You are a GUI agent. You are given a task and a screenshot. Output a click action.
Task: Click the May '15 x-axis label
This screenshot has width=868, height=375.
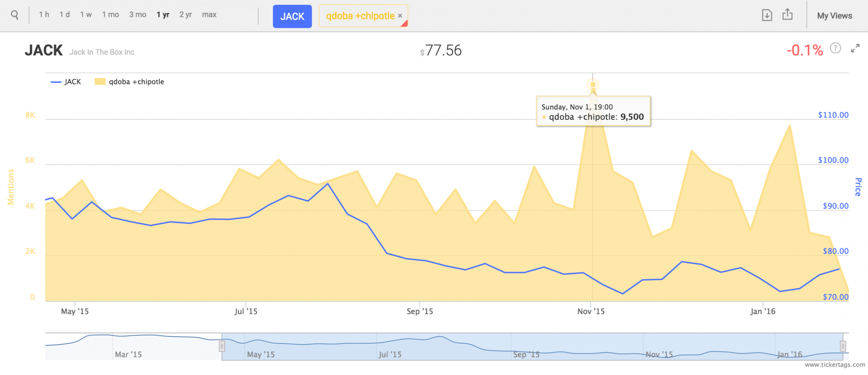(x=75, y=311)
